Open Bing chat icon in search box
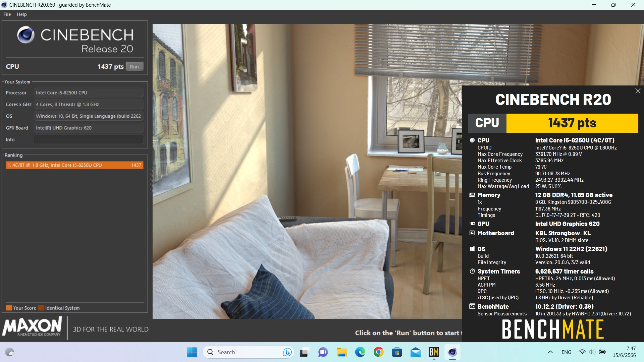This screenshot has width=644, height=362. pos(287,352)
